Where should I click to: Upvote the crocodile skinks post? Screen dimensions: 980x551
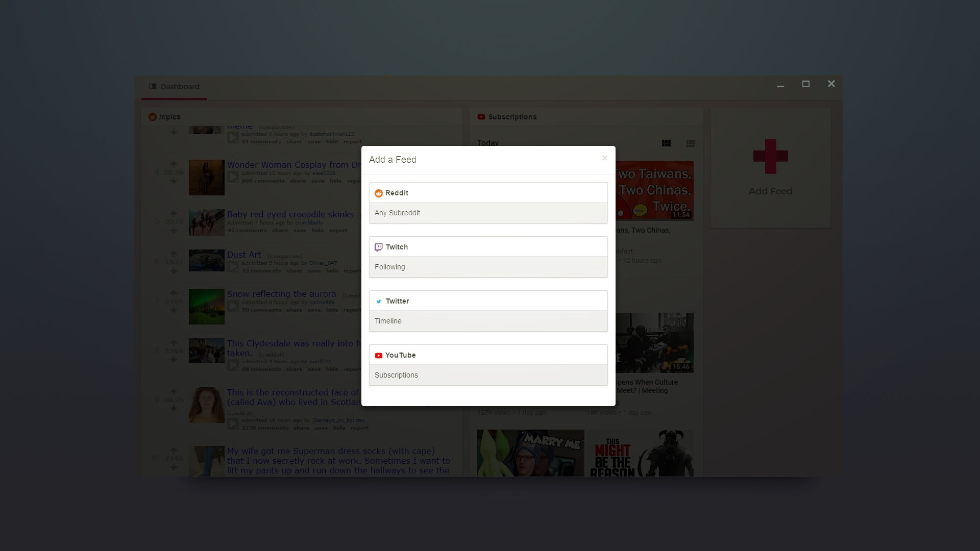pyautogui.click(x=174, y=213)
